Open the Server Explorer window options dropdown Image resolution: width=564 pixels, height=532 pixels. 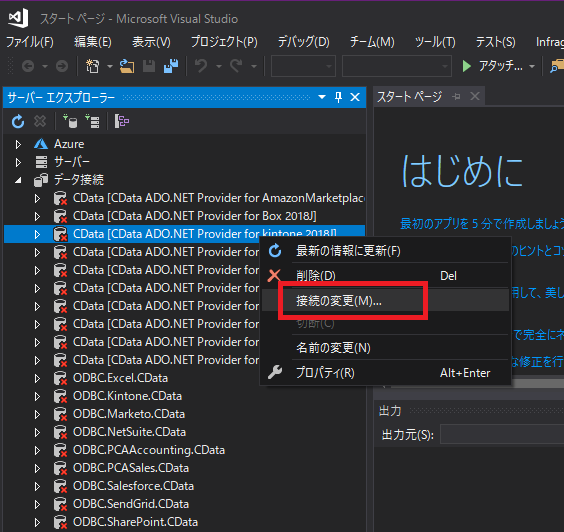pyautogui.click(x=322, y=97)
